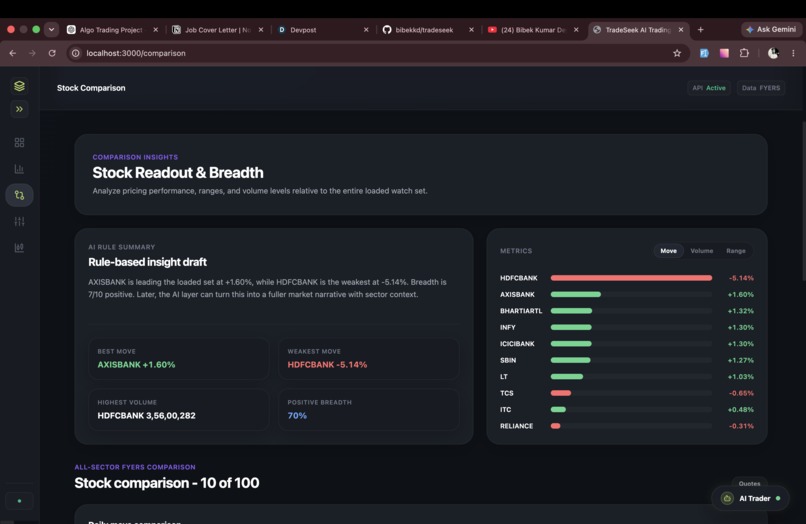Image resolution: width=806 pixels, height=524 pixels.
Task: Click the Highest Volume HDFCBANK 3,56,00,282 card
Action: click(178, 409)
